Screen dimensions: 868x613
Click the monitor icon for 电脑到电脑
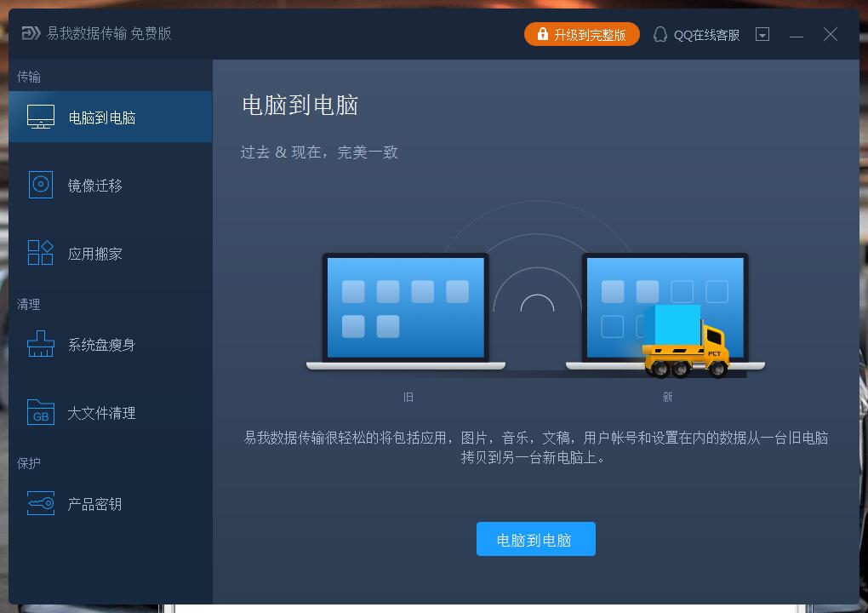41,117
